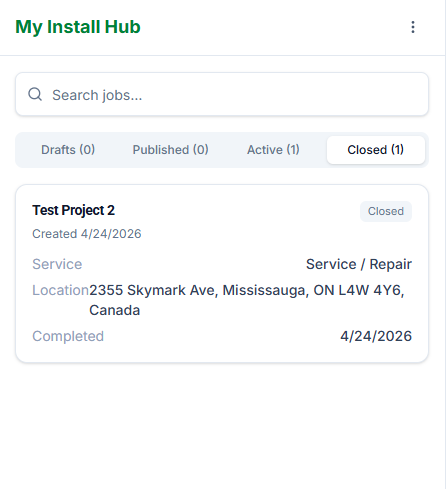The image size is (446, 489).
Task: Click the My Install Hub heading
Action: [78, 27]
